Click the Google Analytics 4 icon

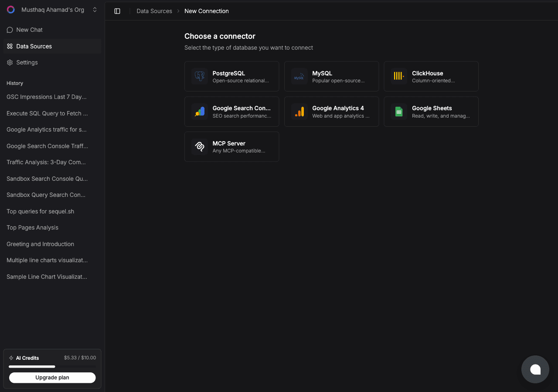[x=299, y=112]
